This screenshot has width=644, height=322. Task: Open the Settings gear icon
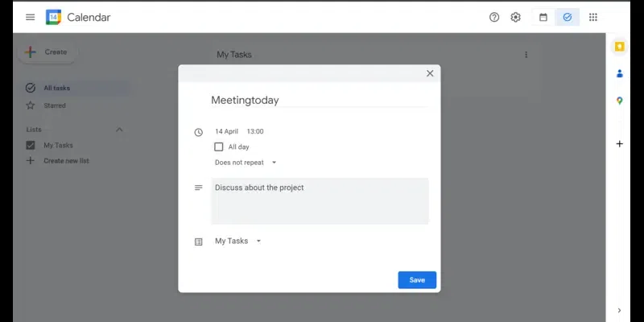click(516, 17)
